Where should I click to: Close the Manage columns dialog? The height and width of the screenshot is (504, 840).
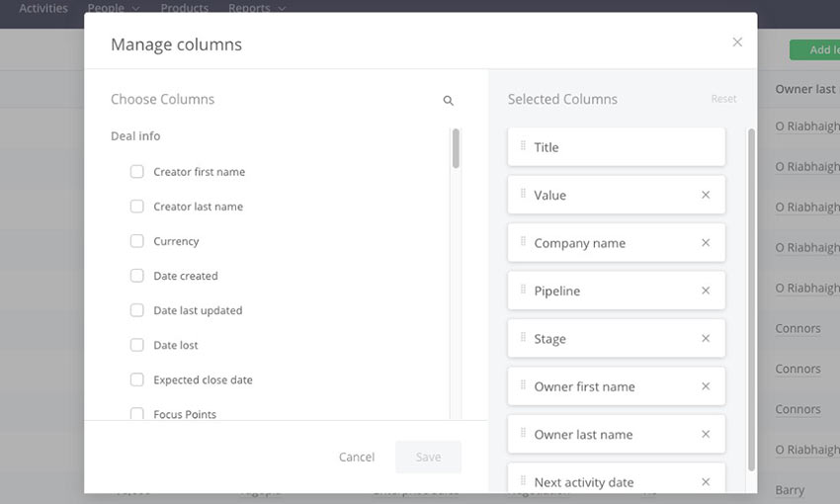coord(737,42)
